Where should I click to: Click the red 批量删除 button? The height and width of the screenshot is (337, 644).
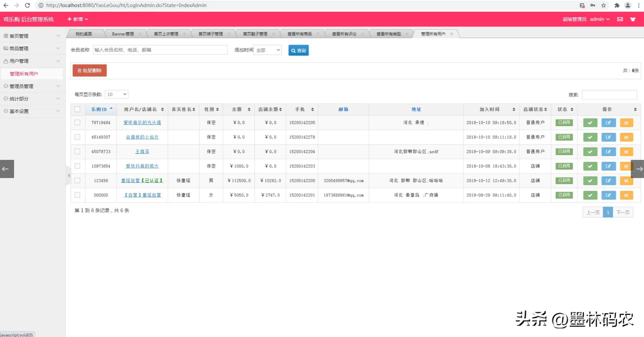(x=90, y=71)
